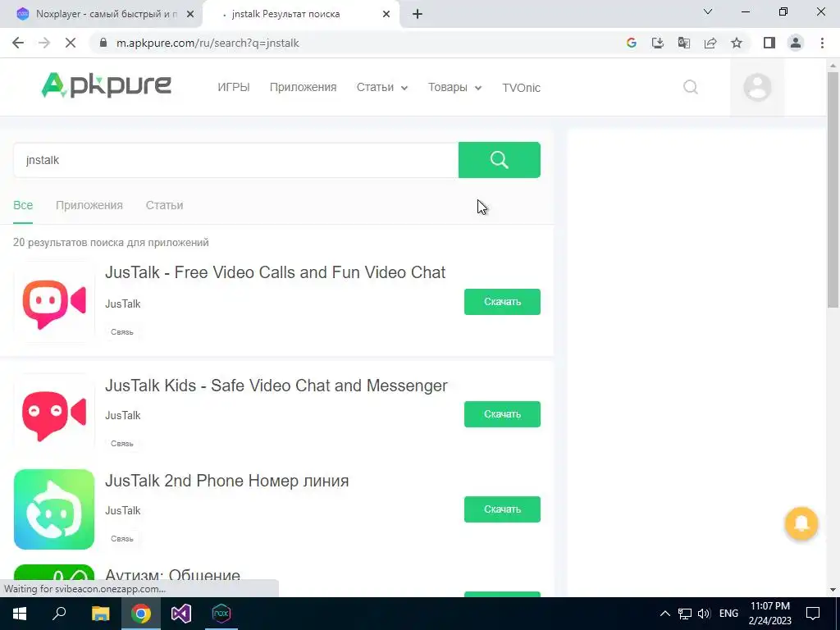The height and width of the screenshot is (630, 840).
Task: Switch the ENG input language
Action: click(728, 614)
